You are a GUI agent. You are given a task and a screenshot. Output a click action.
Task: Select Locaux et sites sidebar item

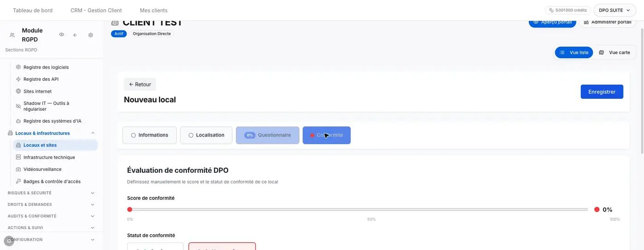coord(55,145)
